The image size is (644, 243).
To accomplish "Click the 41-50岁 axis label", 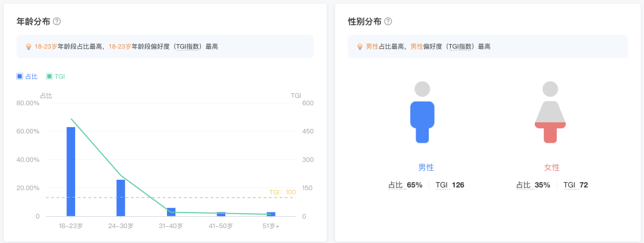I will (221, 226).
